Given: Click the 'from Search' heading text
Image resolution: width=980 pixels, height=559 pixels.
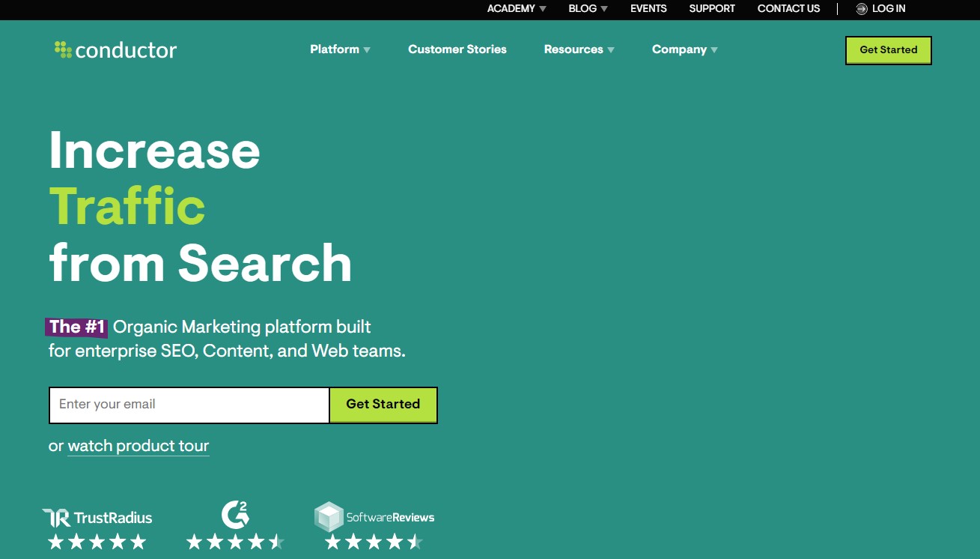Looking at the screenshot, I should [200, 263].
